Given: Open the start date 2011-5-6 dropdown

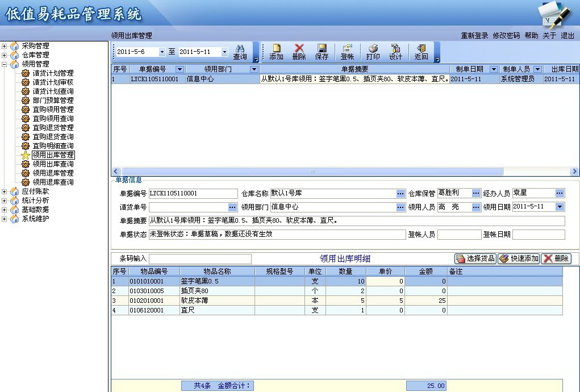Looking at the screenshot, I should tap(162, 52).
